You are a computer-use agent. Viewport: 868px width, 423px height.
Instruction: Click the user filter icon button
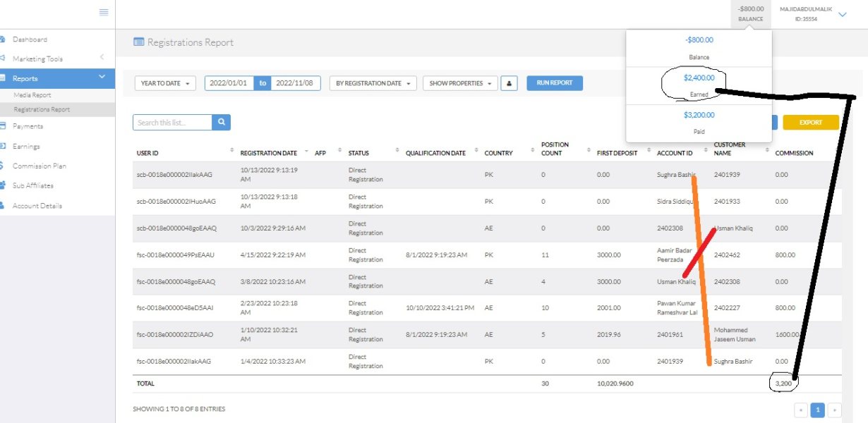click(x=510, y=83)
